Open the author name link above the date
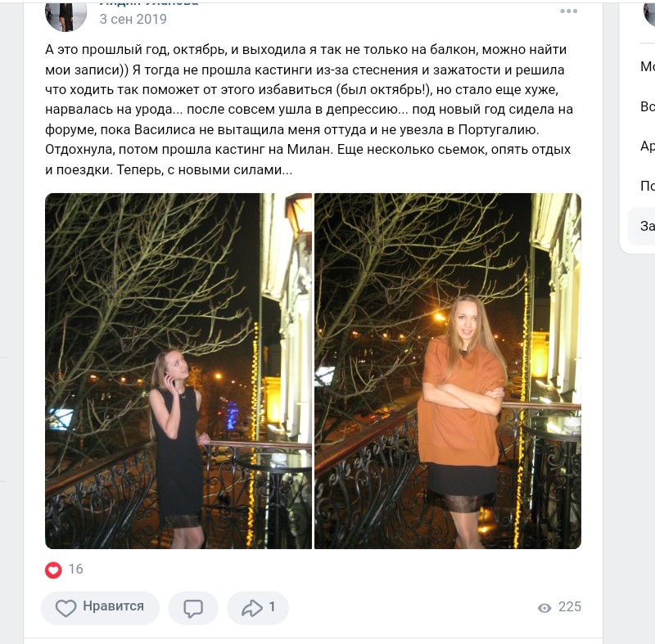Viewport: 655px width, 644px height. [x=149, y=3]
